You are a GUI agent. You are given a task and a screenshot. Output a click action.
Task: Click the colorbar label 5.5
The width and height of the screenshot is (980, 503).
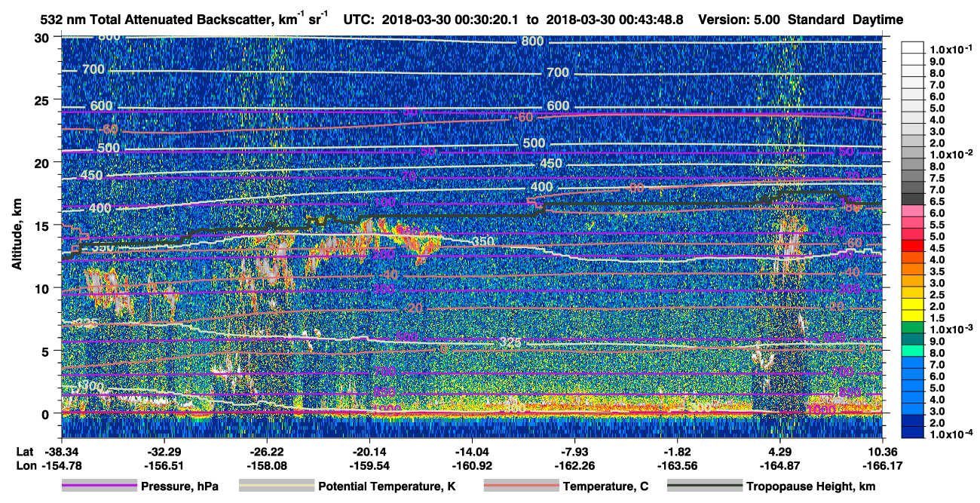[x=937, y=224]
